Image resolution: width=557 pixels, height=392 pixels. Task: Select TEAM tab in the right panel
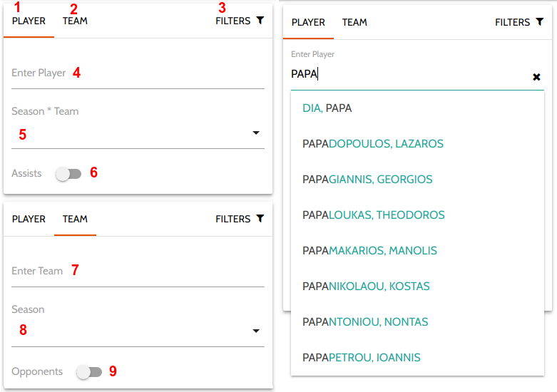354,22
